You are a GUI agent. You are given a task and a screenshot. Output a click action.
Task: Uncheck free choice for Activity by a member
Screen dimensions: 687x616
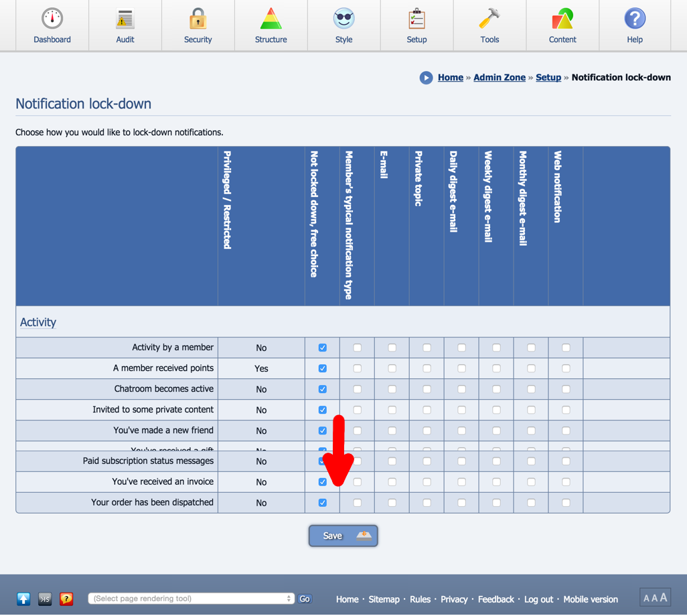[323, 348]
